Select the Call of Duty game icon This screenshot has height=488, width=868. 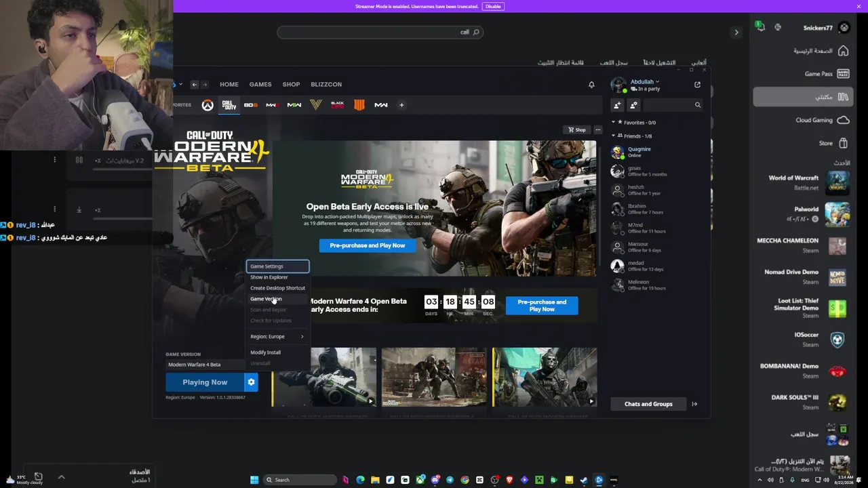tap(229, 105)
